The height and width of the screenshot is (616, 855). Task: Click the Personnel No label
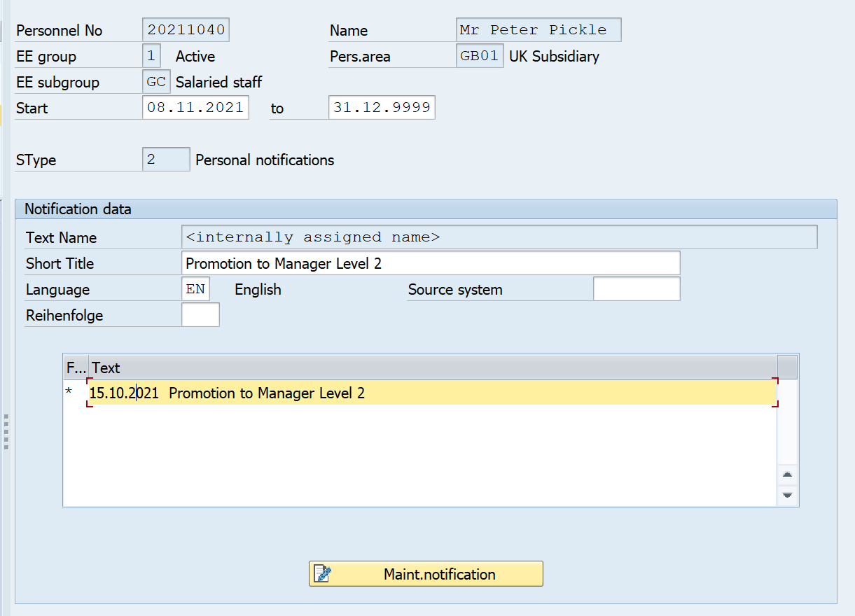pos(59,30)
